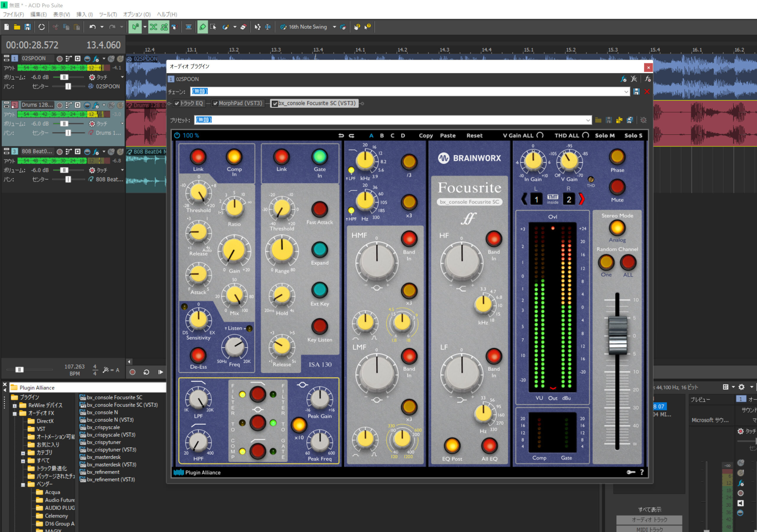Image resolution: width=757 pixels, height=532 pixels.
Task: Toggle the Comp In button
Action: tap(234, 157)
